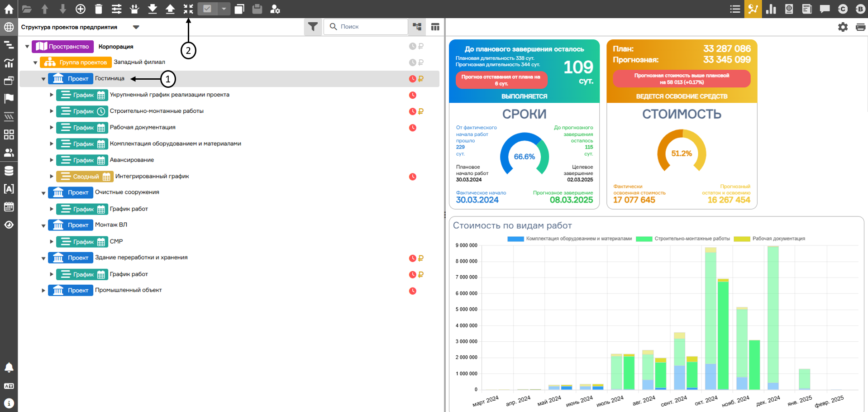The image size is (868, 412).
Task: Toggle Комплектация оборудованием и материалами legend swatch
Action: pyautogui.click(x=515, y=239)
